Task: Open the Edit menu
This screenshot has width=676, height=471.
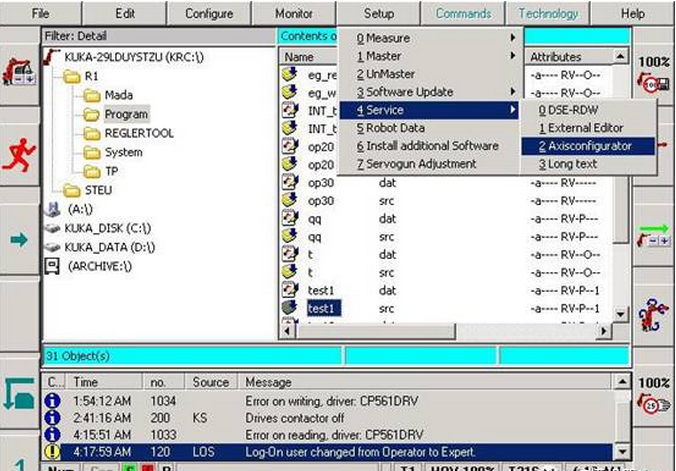Action: coord(125,13)
